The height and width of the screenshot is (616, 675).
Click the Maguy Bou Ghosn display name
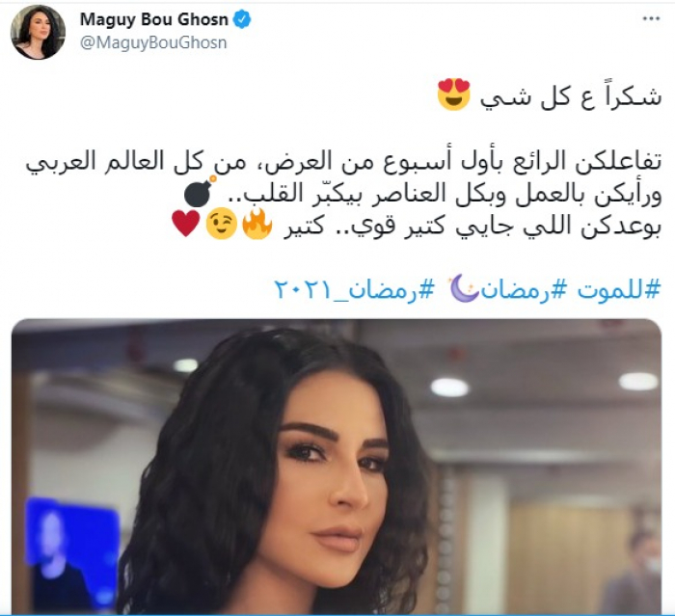point(154,20)
